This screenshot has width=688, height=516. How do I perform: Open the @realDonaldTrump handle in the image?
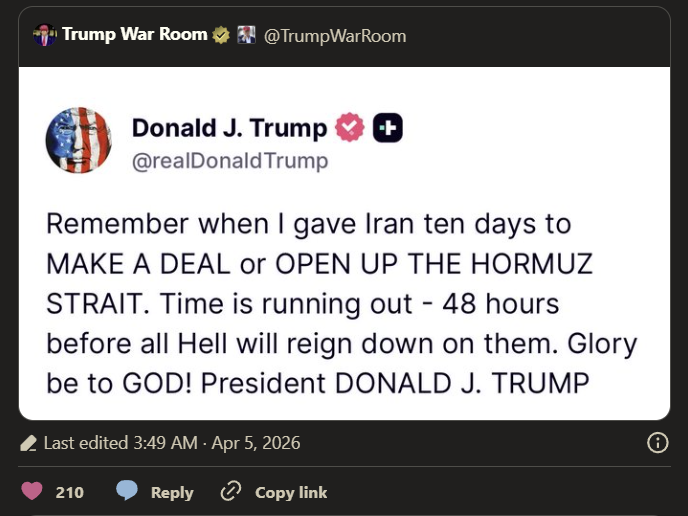tap(230, 161)
